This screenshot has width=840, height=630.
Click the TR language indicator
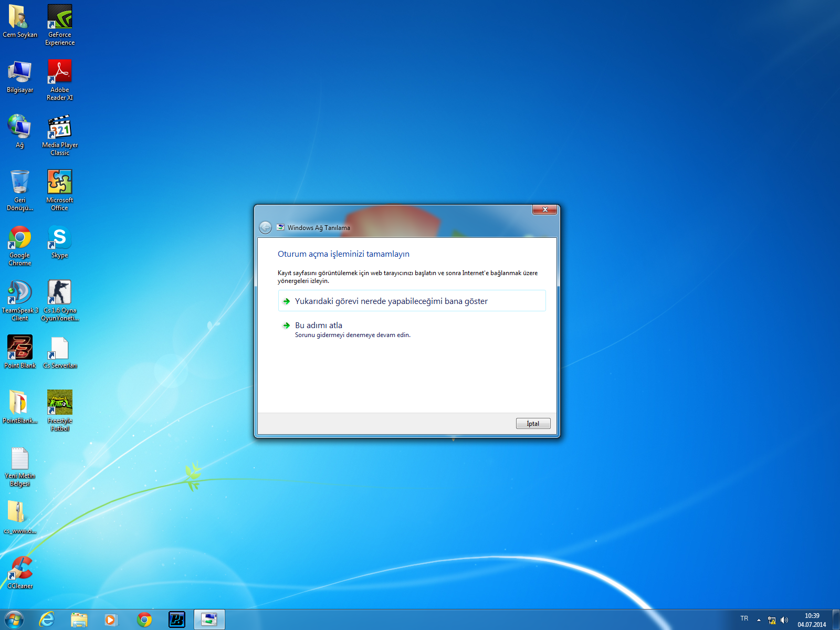pos(744,618)
